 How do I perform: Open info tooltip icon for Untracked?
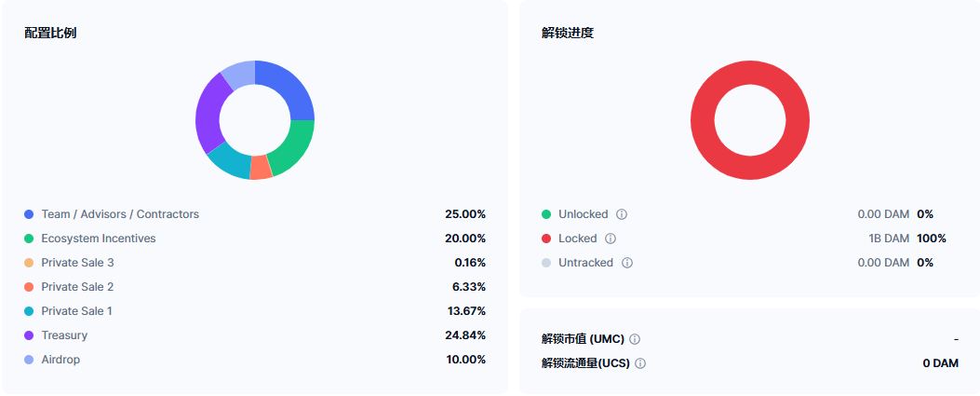point(627,264)
